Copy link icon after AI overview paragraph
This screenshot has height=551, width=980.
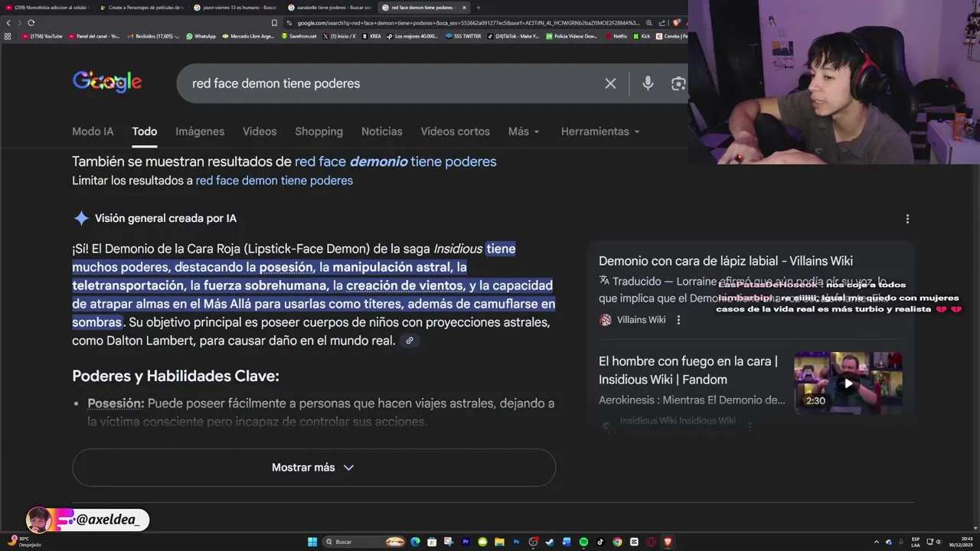pos(410,341)
